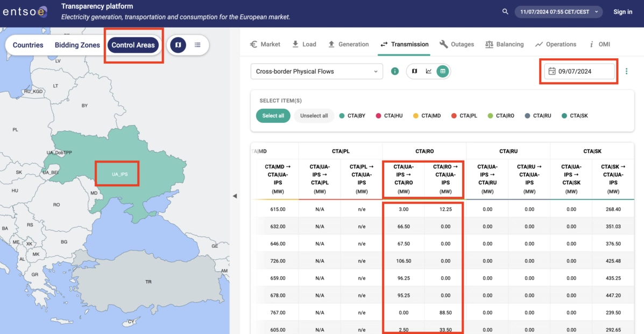Click Unselect all items
644x334 pixels.
[x=314, y=116]
